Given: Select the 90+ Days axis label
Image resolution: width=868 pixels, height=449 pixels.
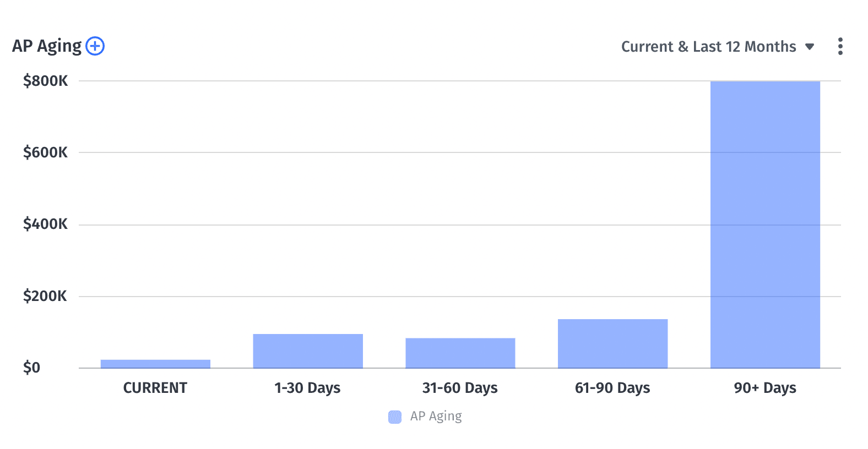Looking at the screenshot, I should 765,388.
